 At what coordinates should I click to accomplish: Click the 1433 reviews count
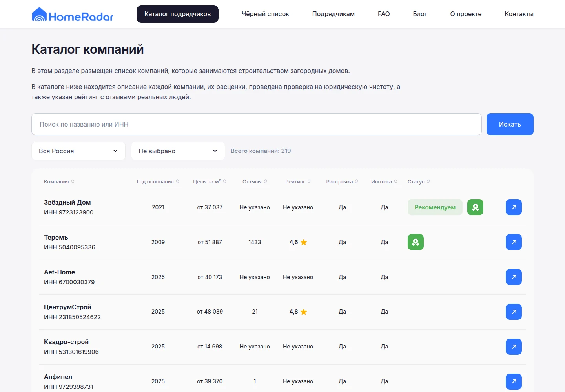(x=255, y=242)
